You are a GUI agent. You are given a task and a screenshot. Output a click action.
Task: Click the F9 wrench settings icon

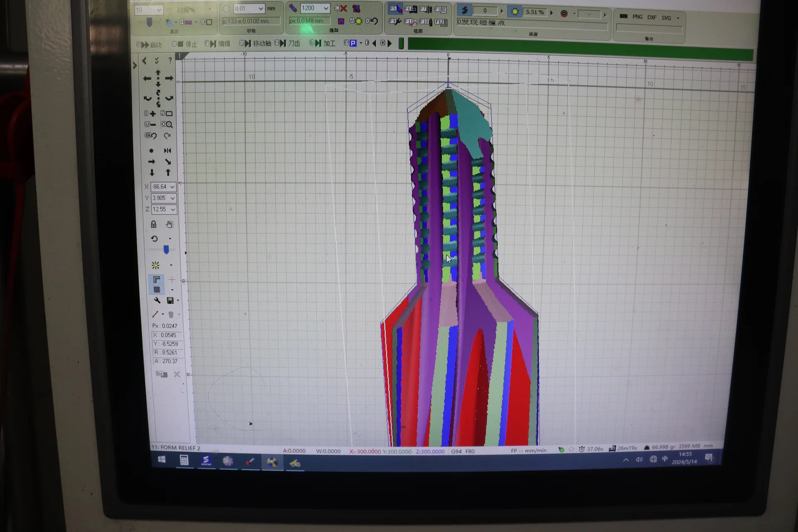[395, 21]
